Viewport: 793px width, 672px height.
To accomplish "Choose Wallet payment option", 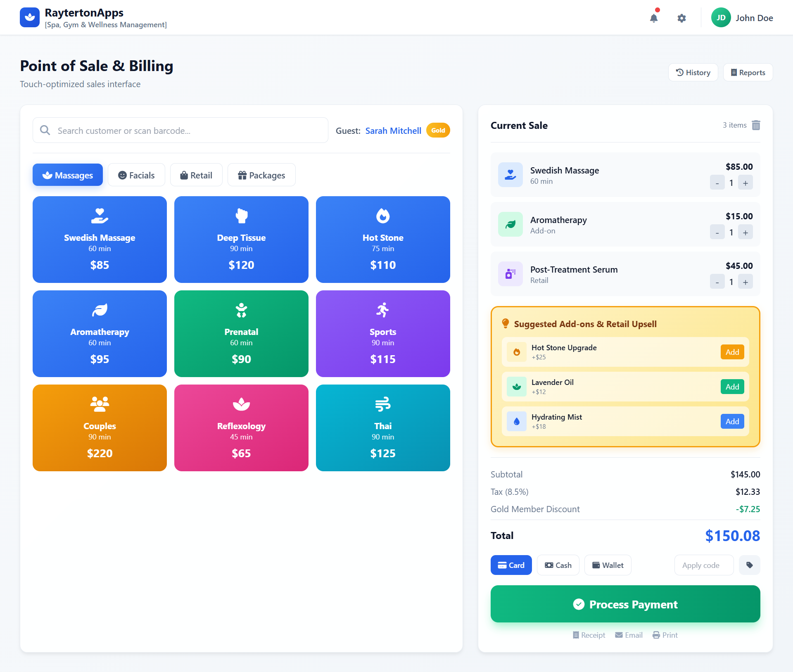I will 608,565.
